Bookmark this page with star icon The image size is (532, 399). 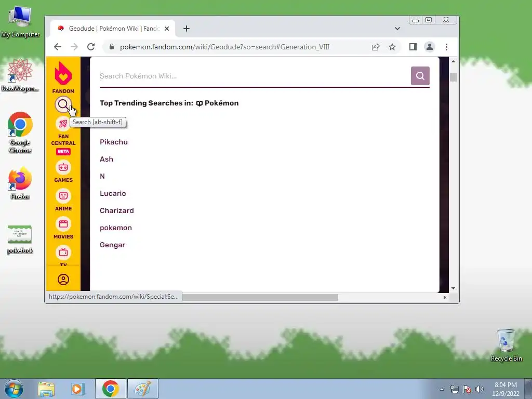tap(392, 47)
